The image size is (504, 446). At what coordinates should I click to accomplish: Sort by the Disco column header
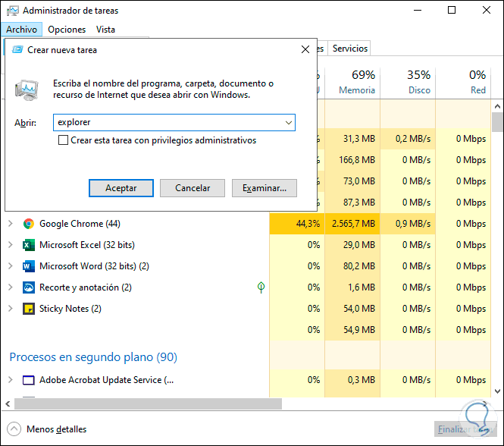(x=408, y=83)
